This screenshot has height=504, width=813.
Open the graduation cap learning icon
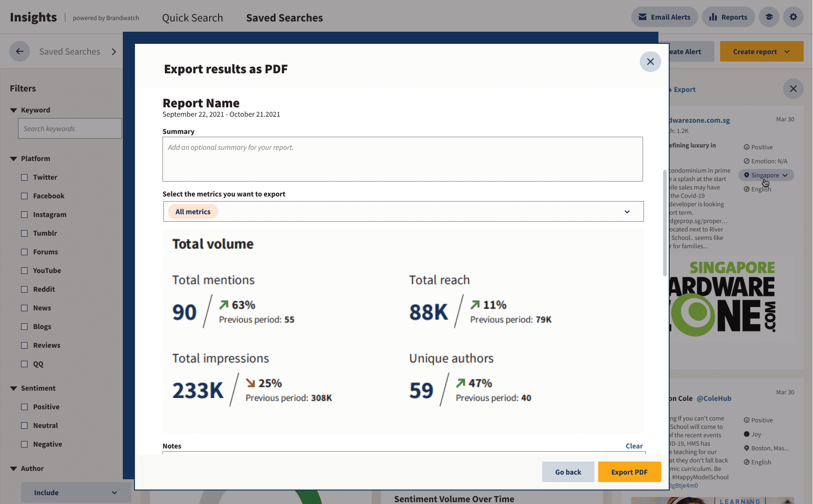coord(769,17)
